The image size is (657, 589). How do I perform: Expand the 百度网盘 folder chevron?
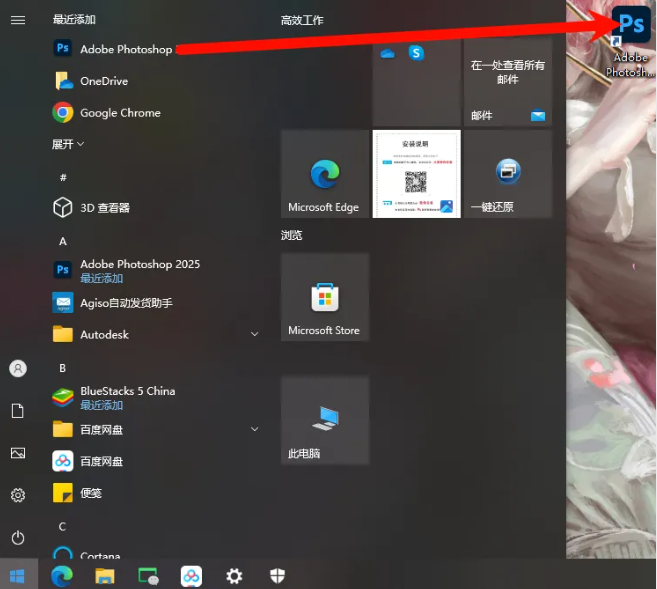tap(254, 429)
